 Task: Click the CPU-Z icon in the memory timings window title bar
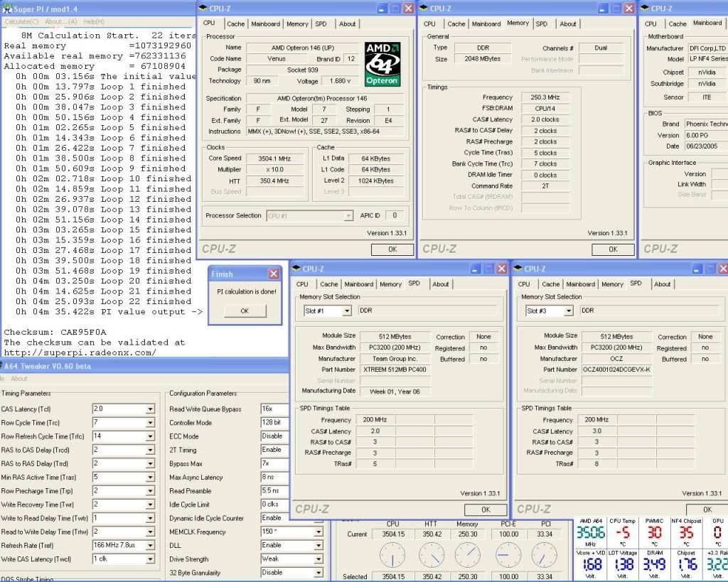[x=424, y=8]
